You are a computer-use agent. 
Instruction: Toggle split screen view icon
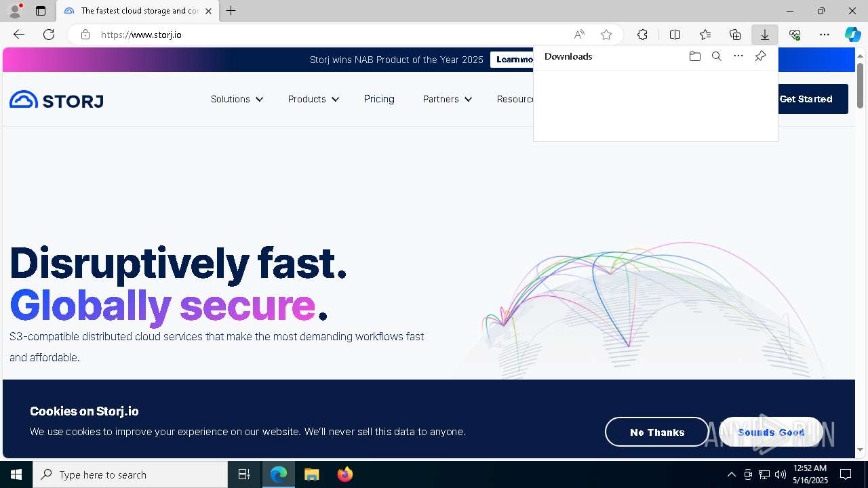coord(675,35)
